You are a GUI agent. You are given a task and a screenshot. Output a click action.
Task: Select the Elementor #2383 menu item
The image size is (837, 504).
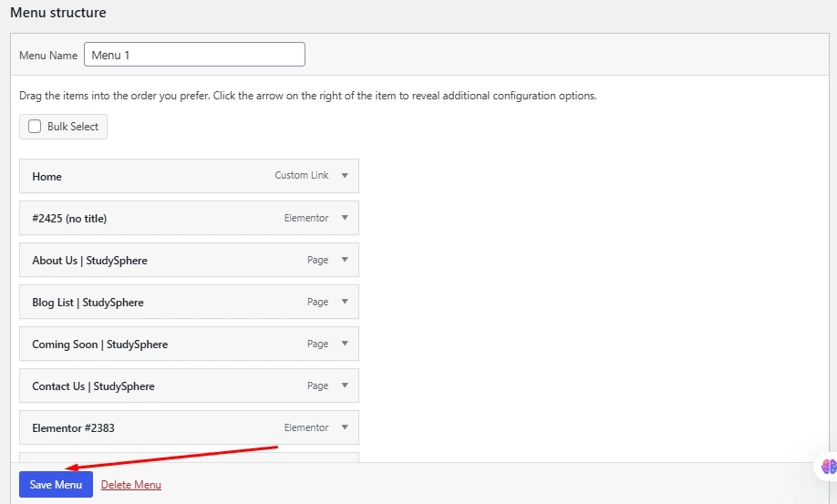(x=189, y=427)
